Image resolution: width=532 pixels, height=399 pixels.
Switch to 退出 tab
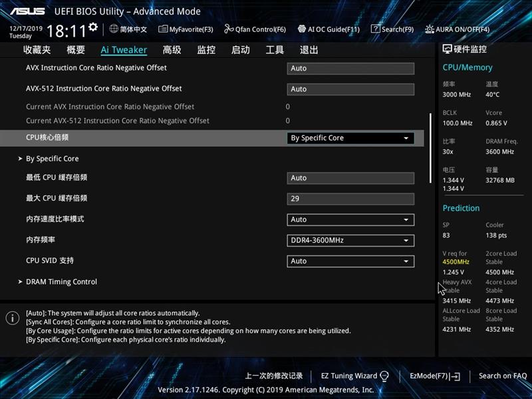click(309, 50)
